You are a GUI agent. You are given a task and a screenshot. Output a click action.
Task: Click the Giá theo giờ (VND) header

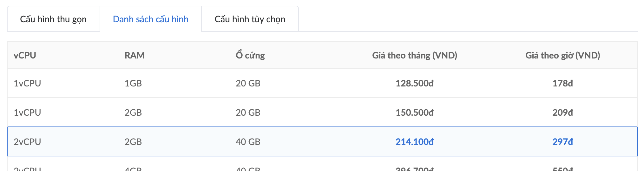tap(563, 55)
